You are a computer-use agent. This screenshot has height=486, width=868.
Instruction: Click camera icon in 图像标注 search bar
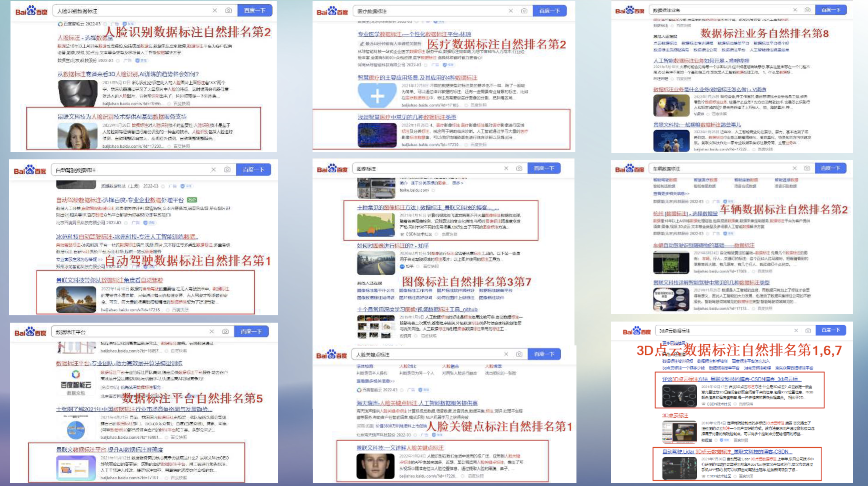pos(519,168)
